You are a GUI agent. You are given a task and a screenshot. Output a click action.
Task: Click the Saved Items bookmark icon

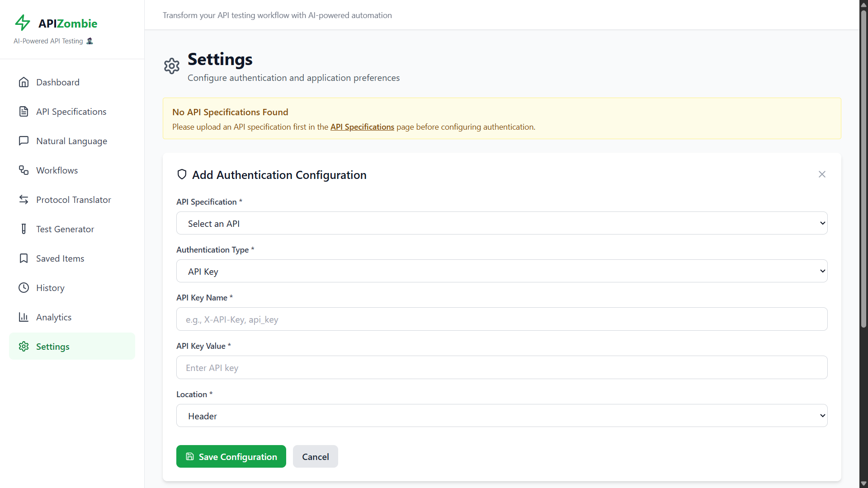click(24, 258)
